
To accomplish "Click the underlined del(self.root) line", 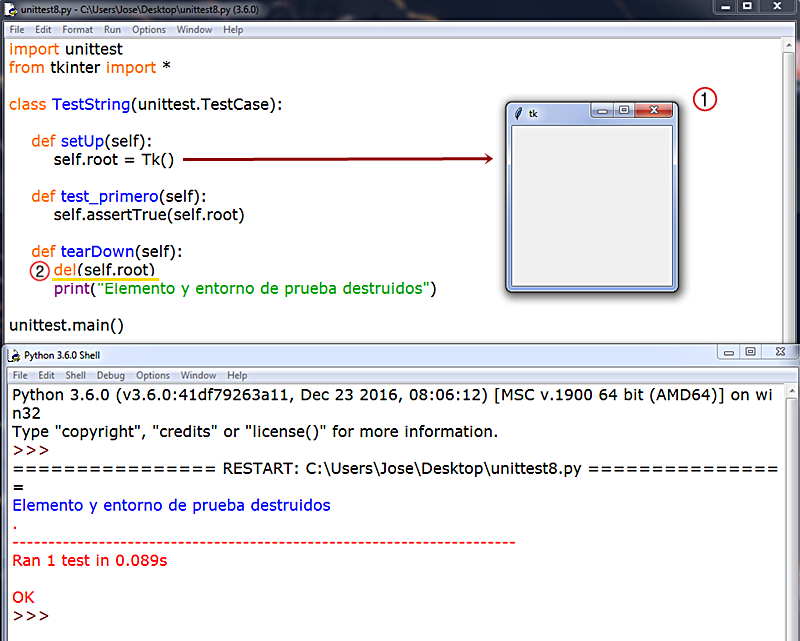I will [x=106, y=270].
